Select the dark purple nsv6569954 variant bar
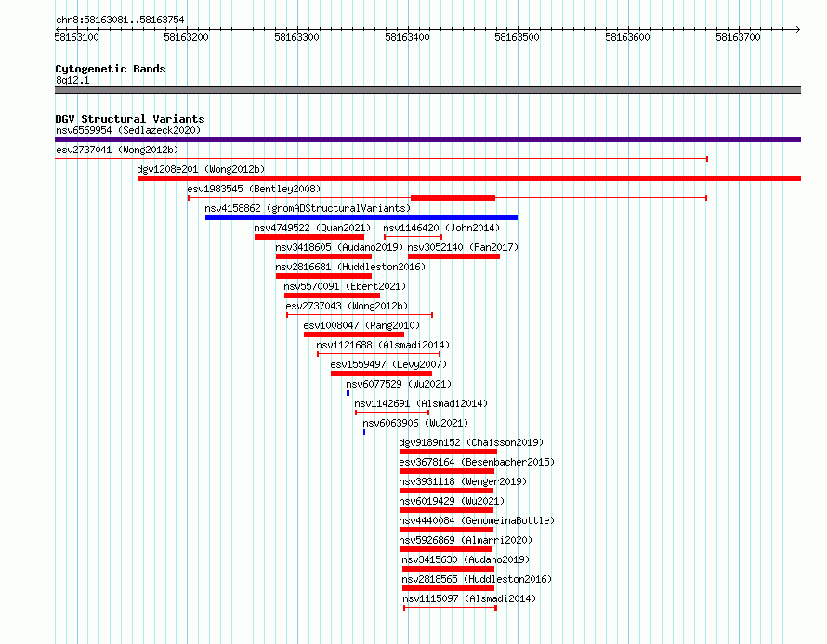 pyautogui.click(x=427, y=139)
